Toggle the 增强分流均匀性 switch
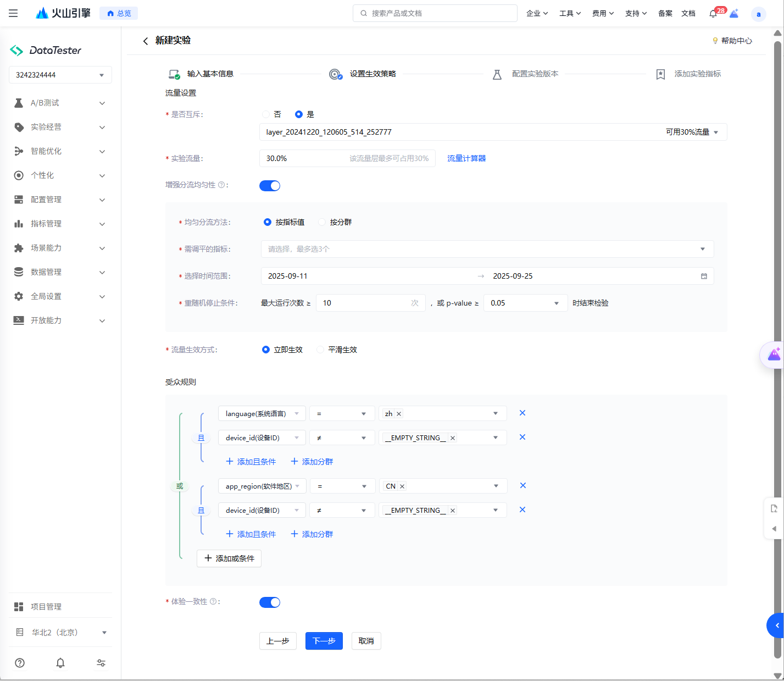The width and height of the screenshot is (784, 681). coord(270,186)
